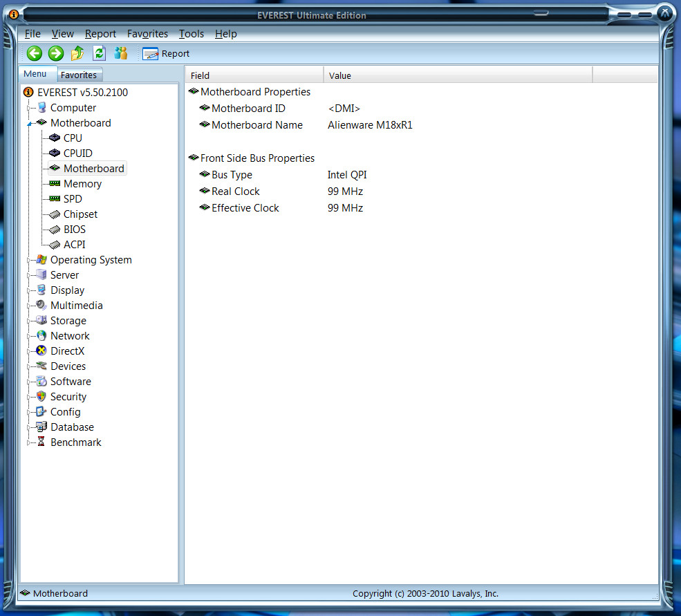Click the Field column header
This screenshot has height=616, width=681.
coord(254,75)
